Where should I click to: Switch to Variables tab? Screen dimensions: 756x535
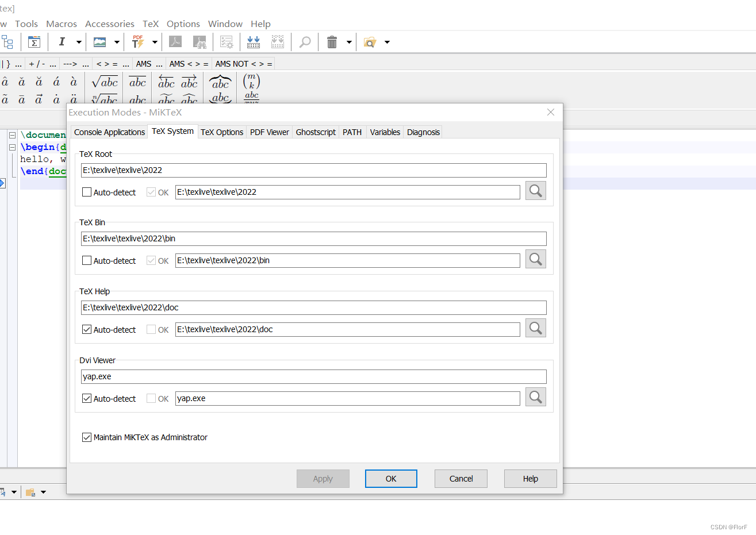point(385,132)
